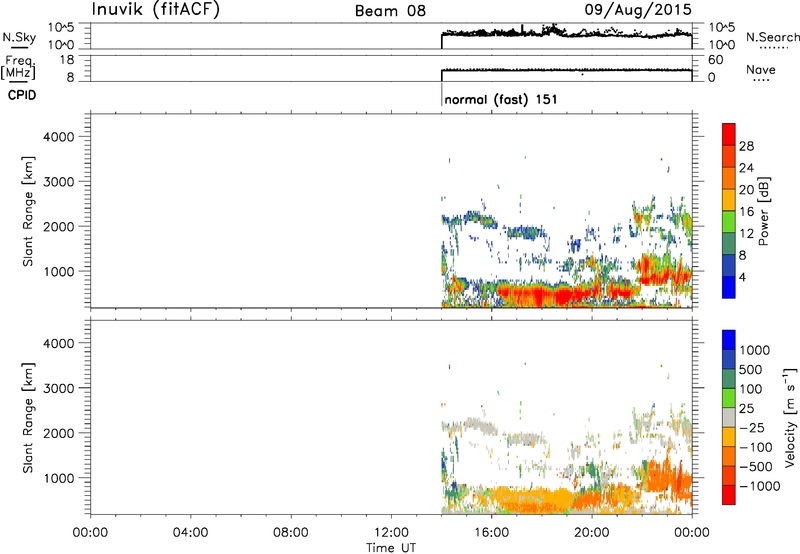The height and width of the screenshot is (554, 800).
Task: Click the '60' Nave axis tick label
Action: pos(716,60)
